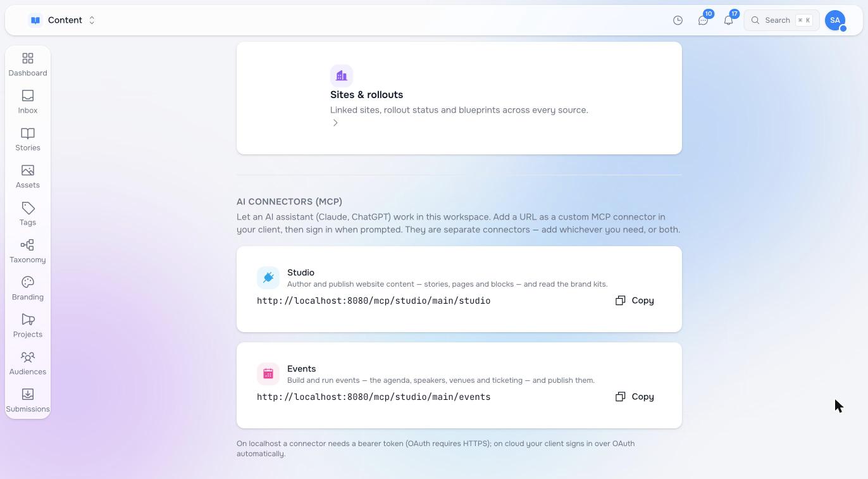868x479 pixels.
Task: Click the Events connector calendar icon
Action: coord(268,374)
